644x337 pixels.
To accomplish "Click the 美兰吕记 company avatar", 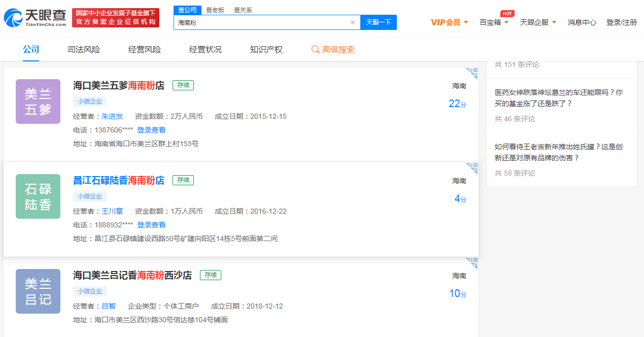I will [38, 291].
